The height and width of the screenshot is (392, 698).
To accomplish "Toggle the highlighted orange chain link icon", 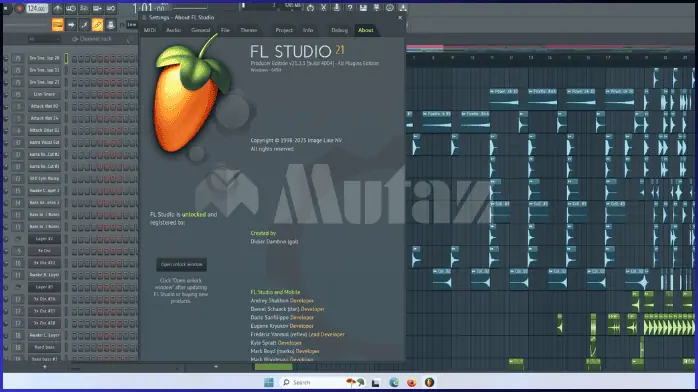I will click(97, 25).
